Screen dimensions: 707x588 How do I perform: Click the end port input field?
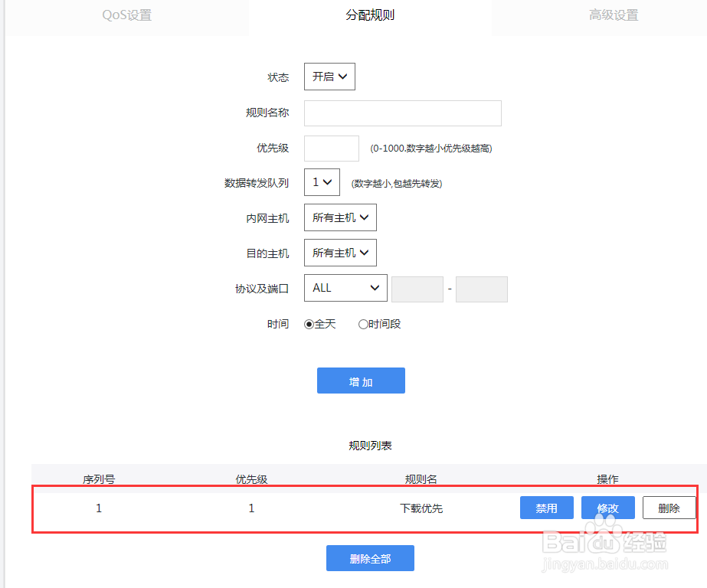point(482,289)
